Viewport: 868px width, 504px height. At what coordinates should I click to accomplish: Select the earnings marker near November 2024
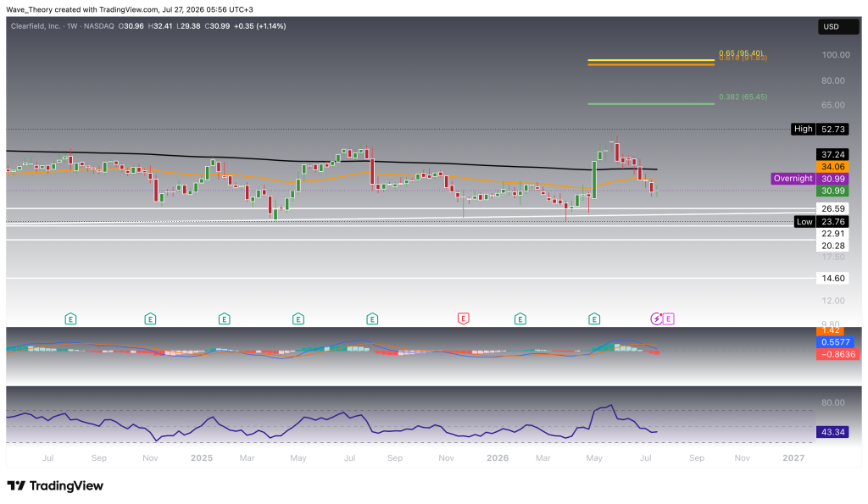[x=150, y=318]
